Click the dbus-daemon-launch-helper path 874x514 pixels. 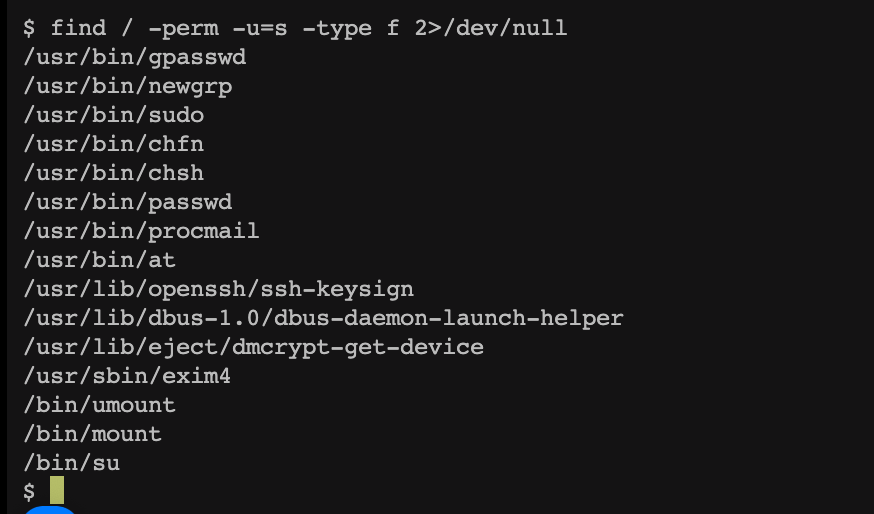coord(323,318)
